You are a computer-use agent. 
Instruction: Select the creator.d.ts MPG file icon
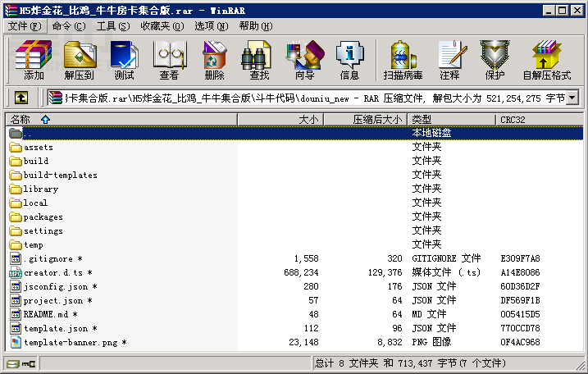16,273
